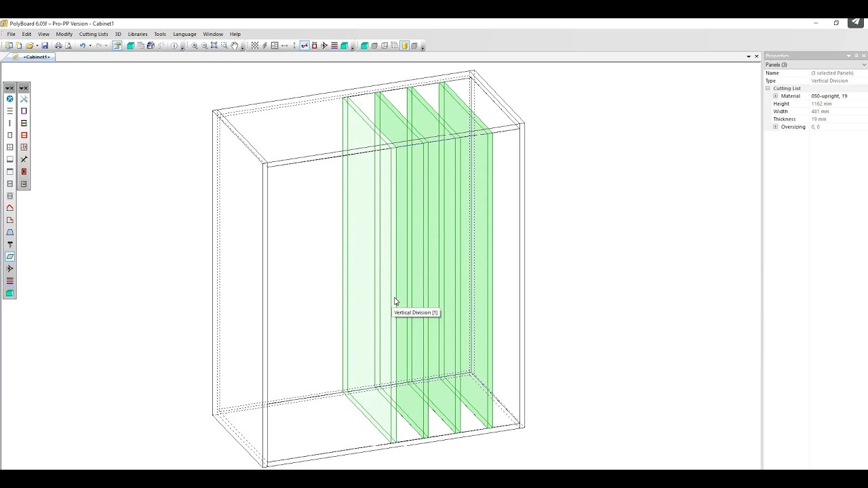Open the Tools menu
This screenshot has width=868, height=488.
click(160, 34)
